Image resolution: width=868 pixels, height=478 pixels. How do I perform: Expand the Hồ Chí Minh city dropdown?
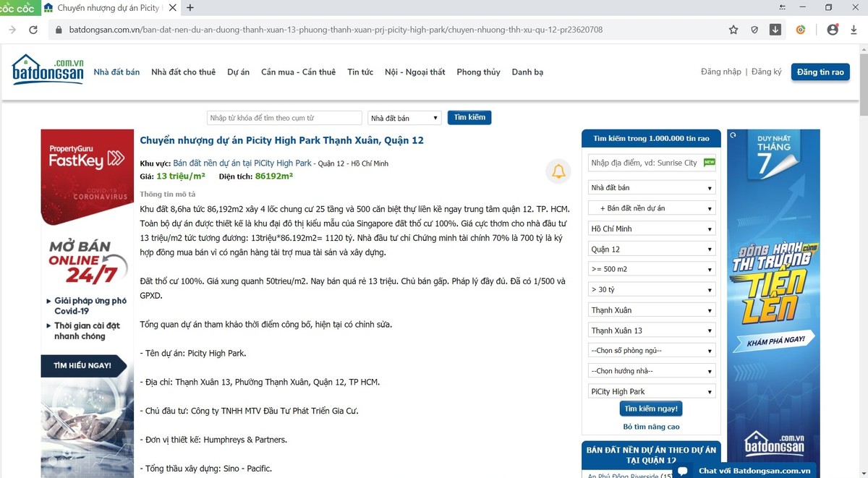652,229
